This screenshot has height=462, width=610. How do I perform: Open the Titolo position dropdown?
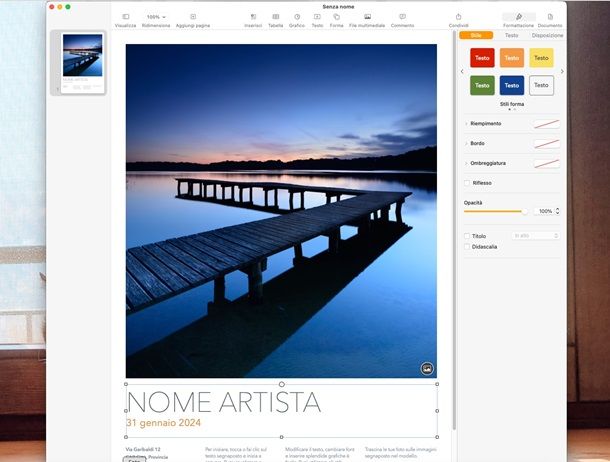point(536,236)
